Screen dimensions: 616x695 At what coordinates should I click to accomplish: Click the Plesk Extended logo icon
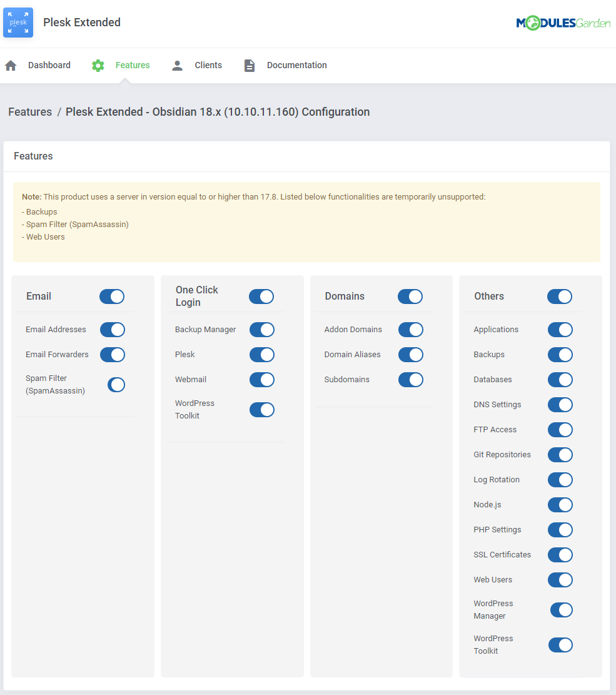(18, 23)
